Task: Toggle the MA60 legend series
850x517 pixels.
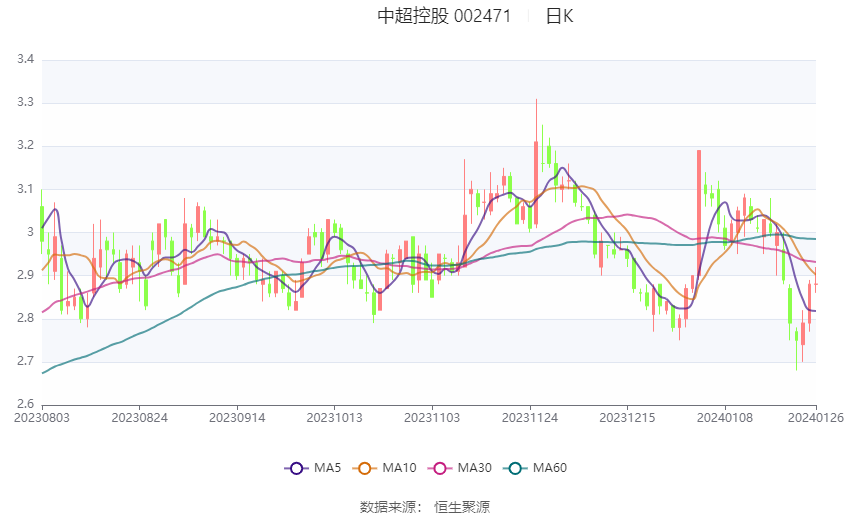Action: click(x=535, y=468)
